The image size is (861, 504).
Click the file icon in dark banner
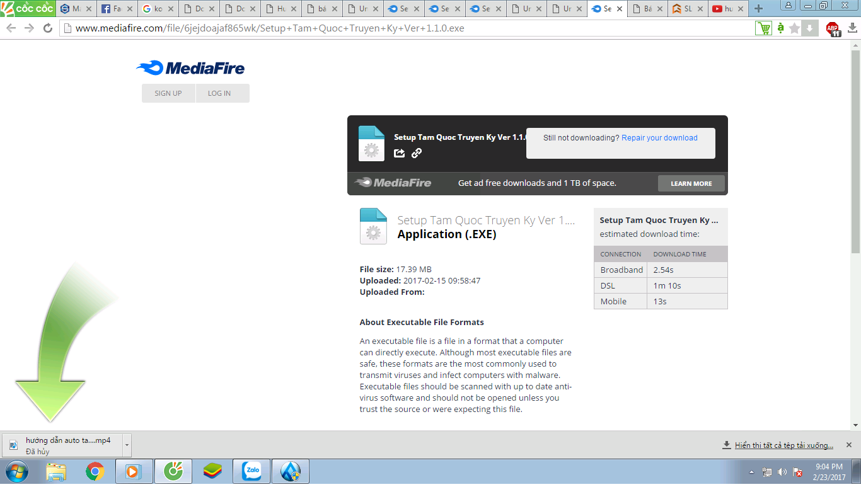pos(371,144)
